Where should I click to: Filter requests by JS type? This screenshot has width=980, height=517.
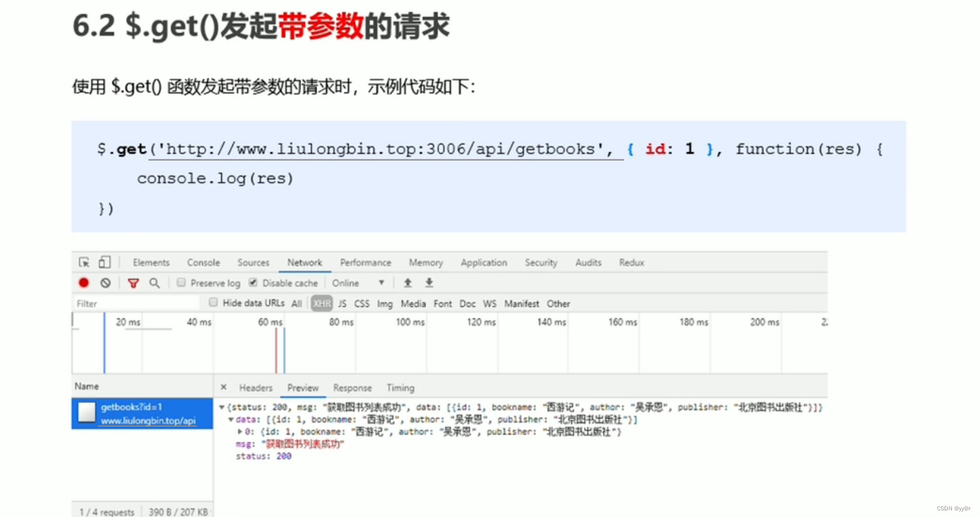342,304
